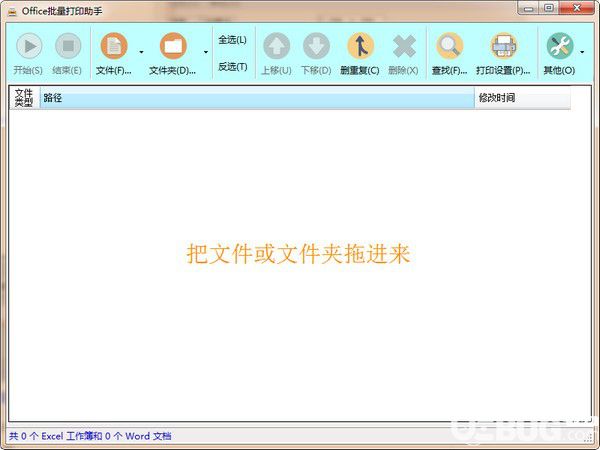Sort by the 文件类型 column header
Image resolution: width=600 pixels, height=450 pixels.
click(x=24, y=98)
